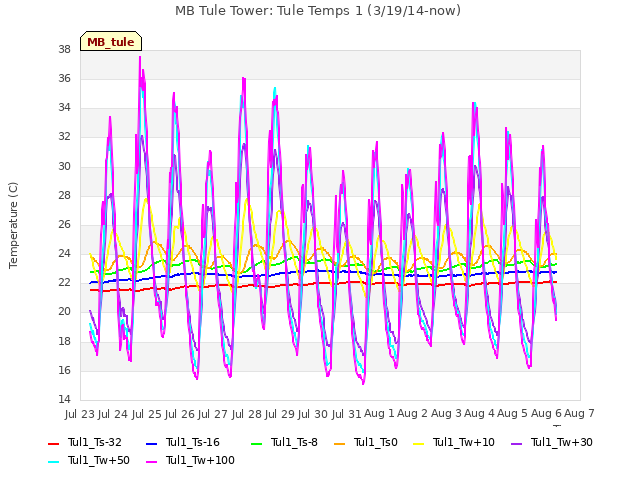The width and height of the screenshot is (640, 480).
Task: Click the red Tul1_Ts-32 legend swatch
Action: [53, 444]
